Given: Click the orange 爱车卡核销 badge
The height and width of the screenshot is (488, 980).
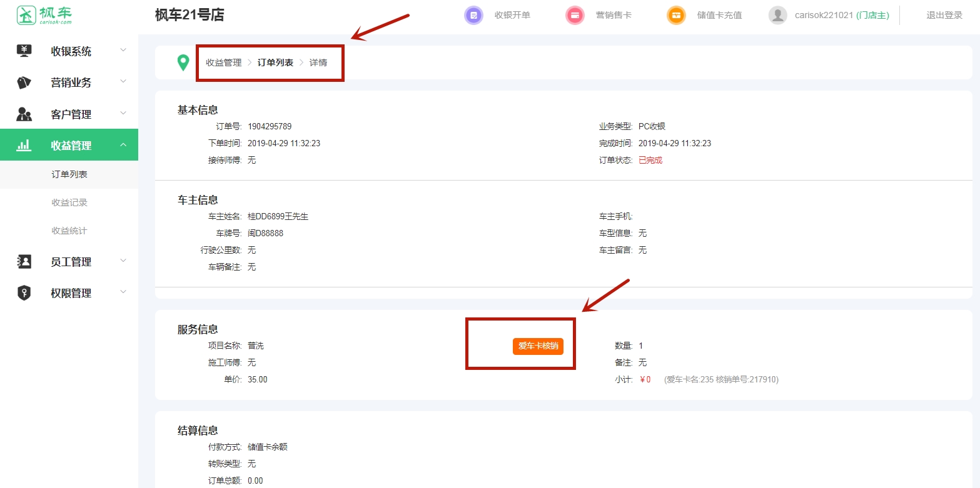Looking at the screenshot, I should [538, 346].
